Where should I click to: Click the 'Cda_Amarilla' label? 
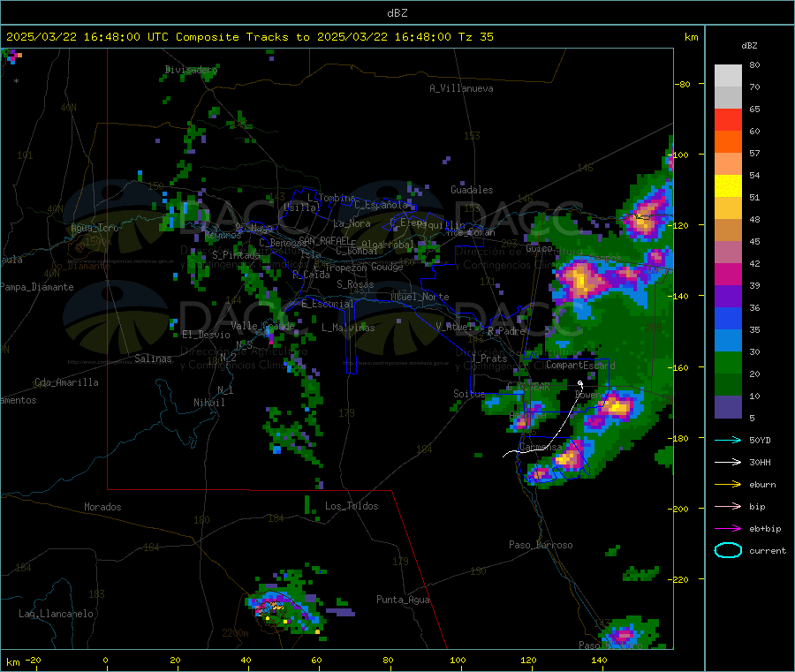coord(66,382)
